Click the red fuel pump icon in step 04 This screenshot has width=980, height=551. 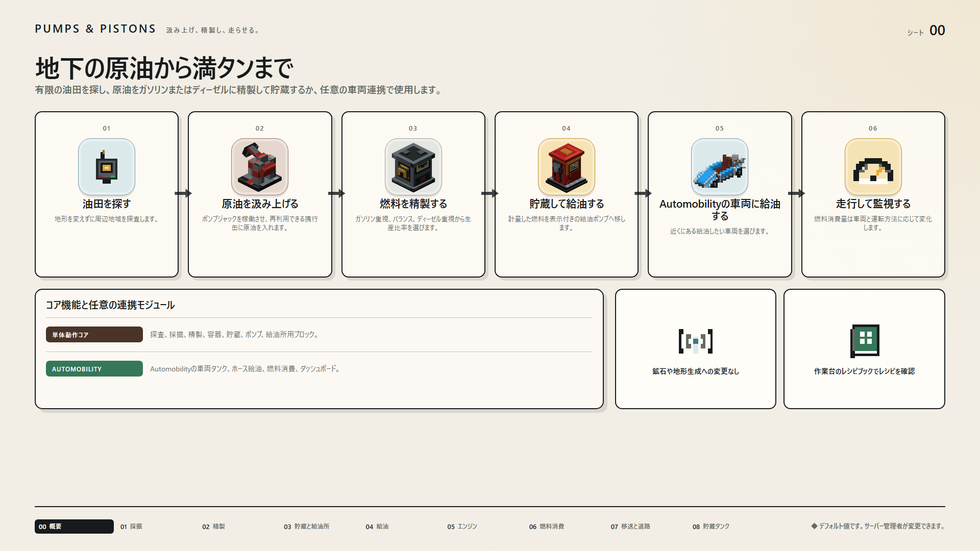tap(567, 167)
